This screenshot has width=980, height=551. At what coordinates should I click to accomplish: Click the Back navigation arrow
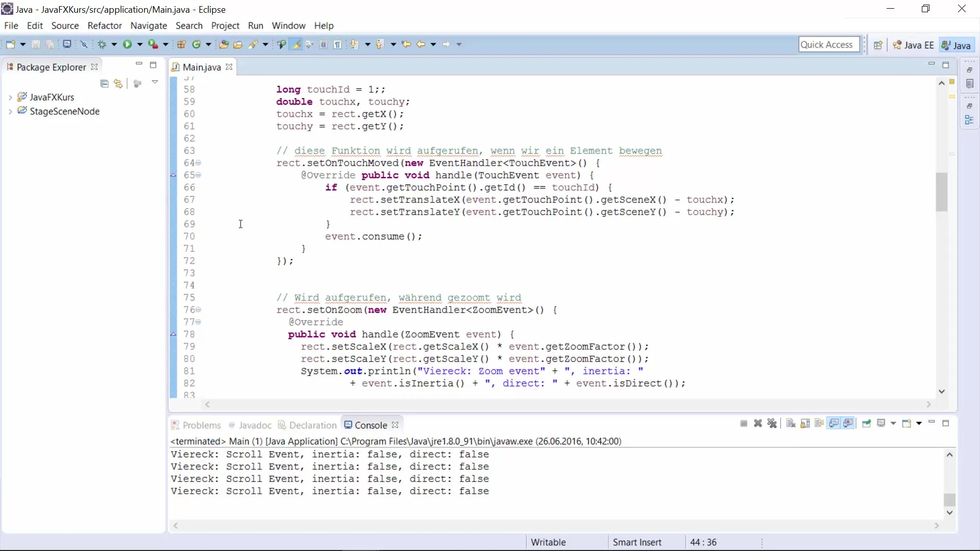[421, 44]
